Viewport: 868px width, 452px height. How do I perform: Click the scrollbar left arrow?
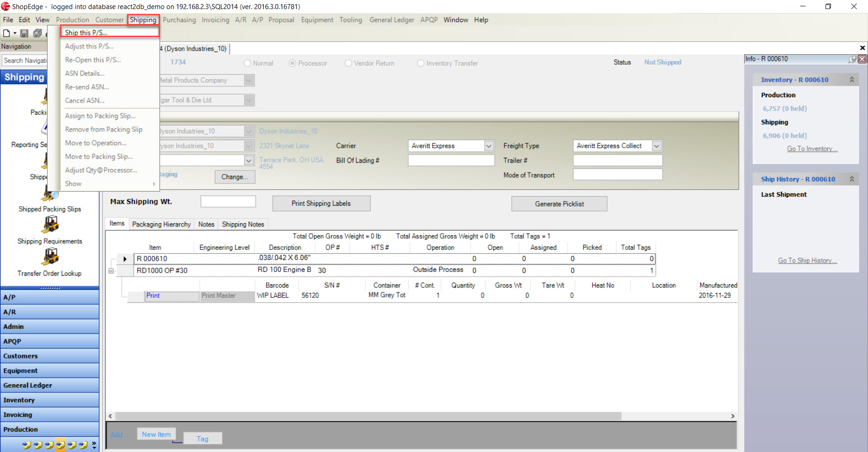pyautogui.click(x=110, y=416)
